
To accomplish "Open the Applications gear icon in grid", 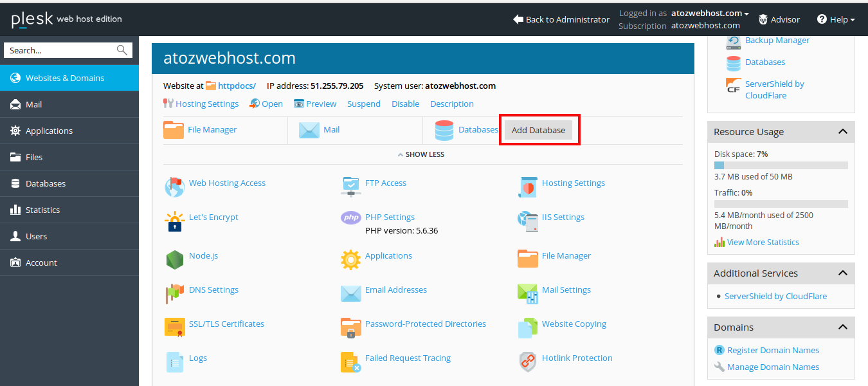I will point(351,259).
